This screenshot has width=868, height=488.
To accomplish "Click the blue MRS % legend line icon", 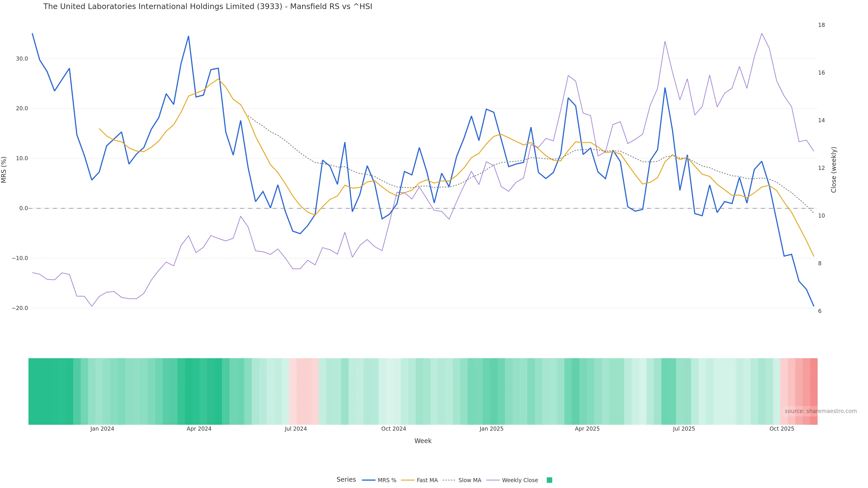I will (368, 480).
